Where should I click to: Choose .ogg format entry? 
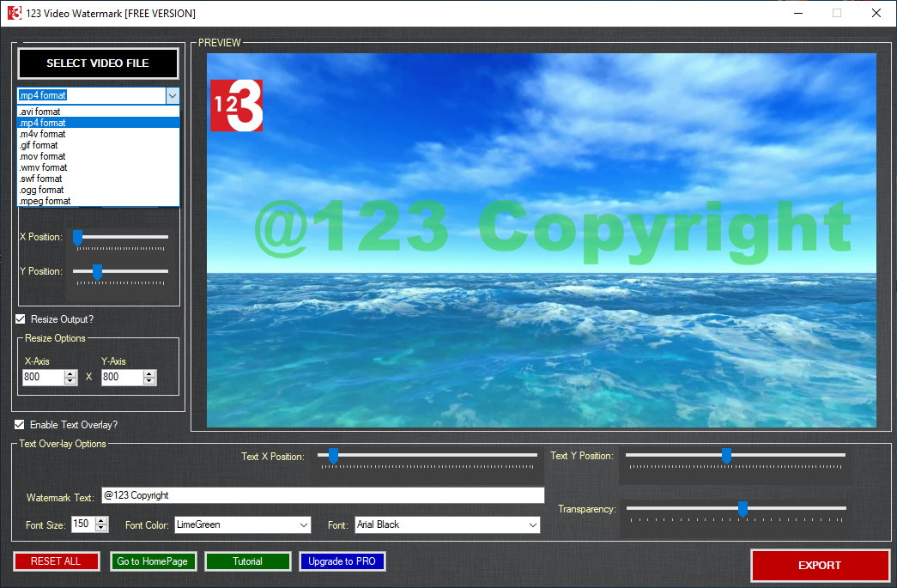99,190
